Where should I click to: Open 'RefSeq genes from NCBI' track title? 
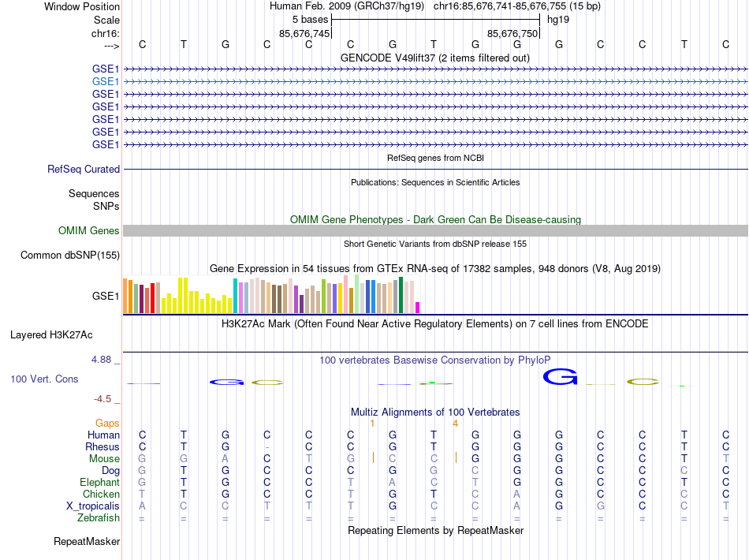coord(435,158)
